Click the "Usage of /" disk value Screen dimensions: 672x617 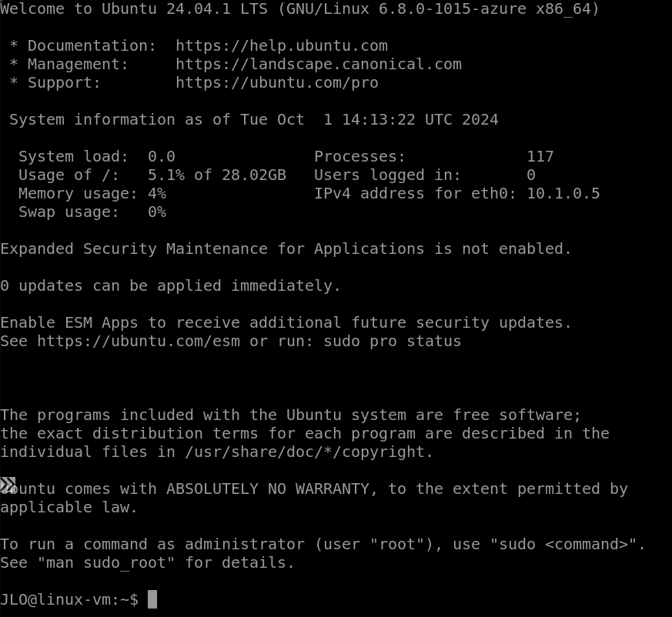click(x=217, y=175)
